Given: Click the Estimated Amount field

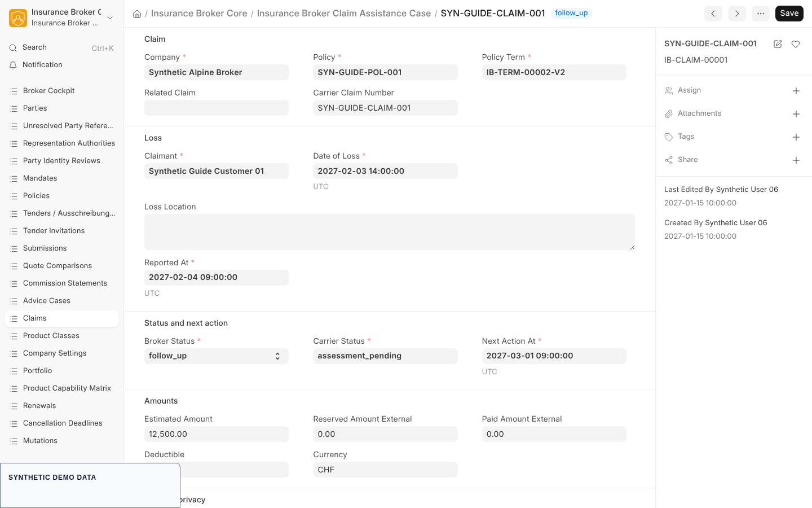Looking at the screenshot, I should coord(217,434).
